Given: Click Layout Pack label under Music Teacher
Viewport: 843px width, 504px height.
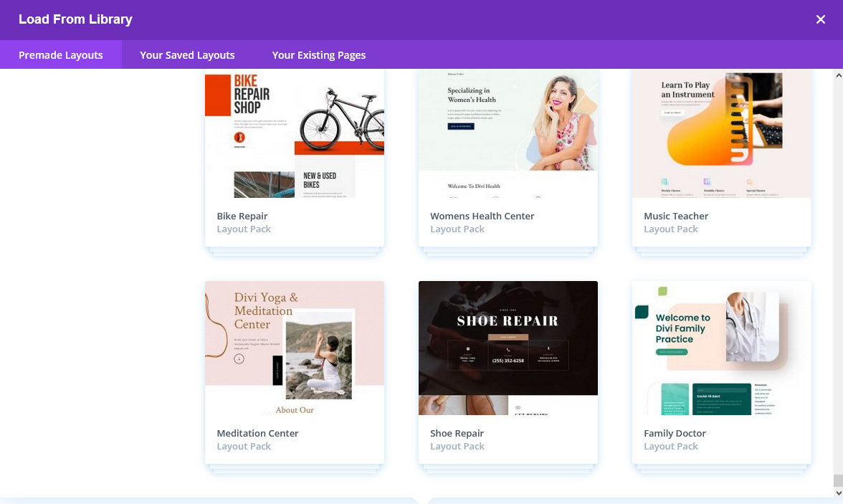Looking at the screenshot, I should point(670,229).
